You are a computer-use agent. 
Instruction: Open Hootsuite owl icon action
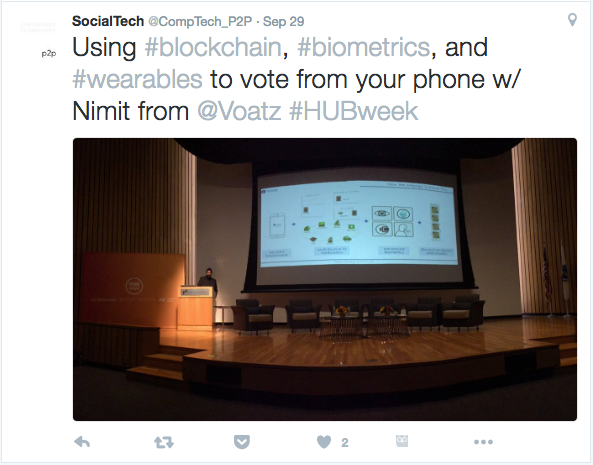402,441
